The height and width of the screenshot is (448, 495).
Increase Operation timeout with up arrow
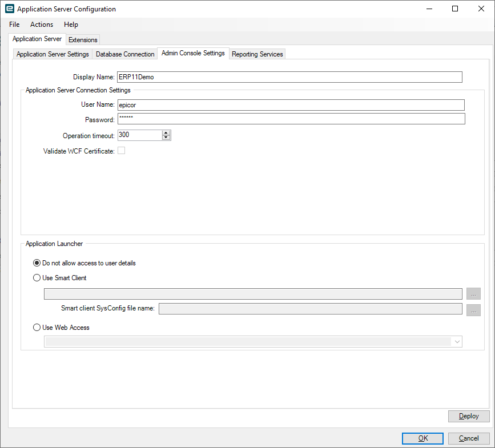pyautogui.click(x=166, y=133)
